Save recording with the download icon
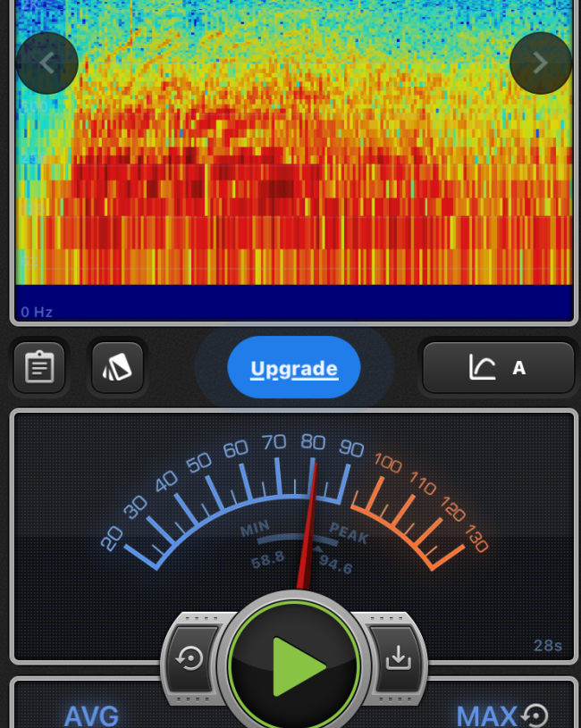Viewport: 581px width, 728px height. 396,658
